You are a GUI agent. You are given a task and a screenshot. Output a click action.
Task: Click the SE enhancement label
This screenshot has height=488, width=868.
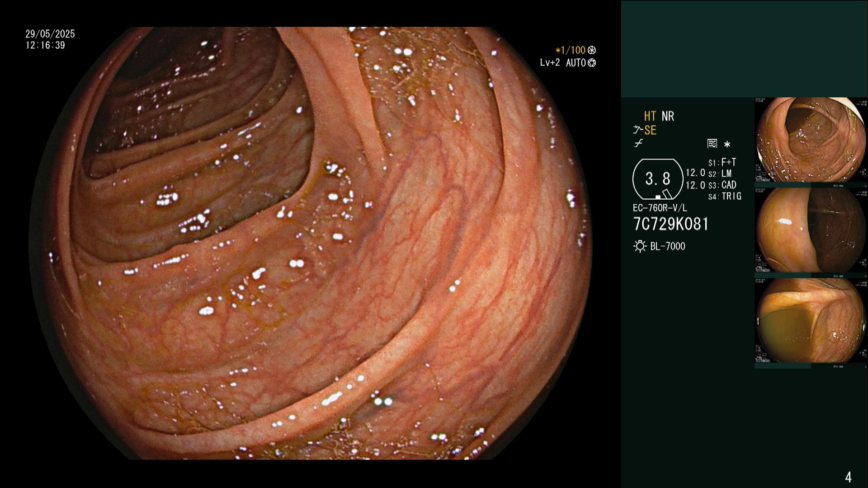click(650, 131)
